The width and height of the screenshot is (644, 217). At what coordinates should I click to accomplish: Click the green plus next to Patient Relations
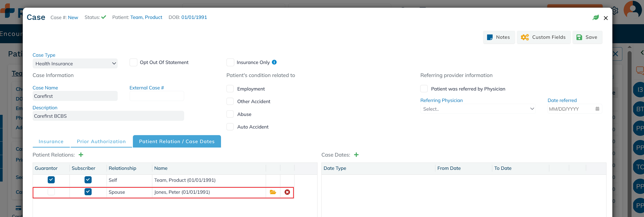click(x=81, y=155)
